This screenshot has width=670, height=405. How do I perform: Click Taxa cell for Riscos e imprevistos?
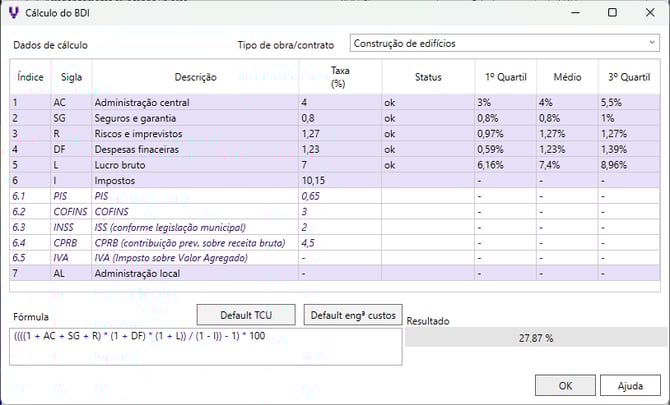337,132
